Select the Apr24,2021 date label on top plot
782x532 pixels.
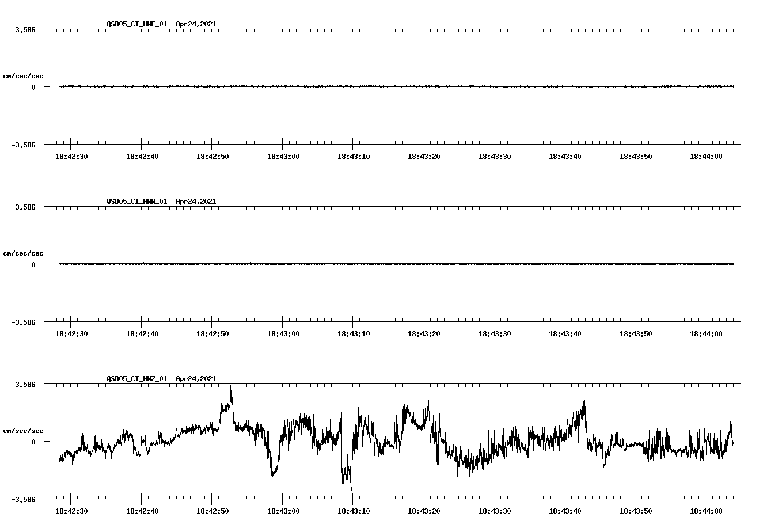point(196,25)
